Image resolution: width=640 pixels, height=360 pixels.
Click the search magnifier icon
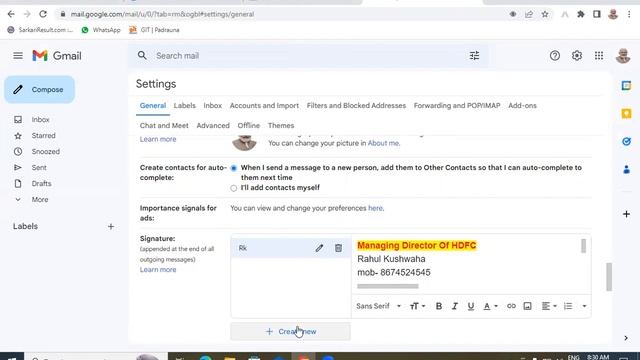pyautogui.click(x=142, y=56)
